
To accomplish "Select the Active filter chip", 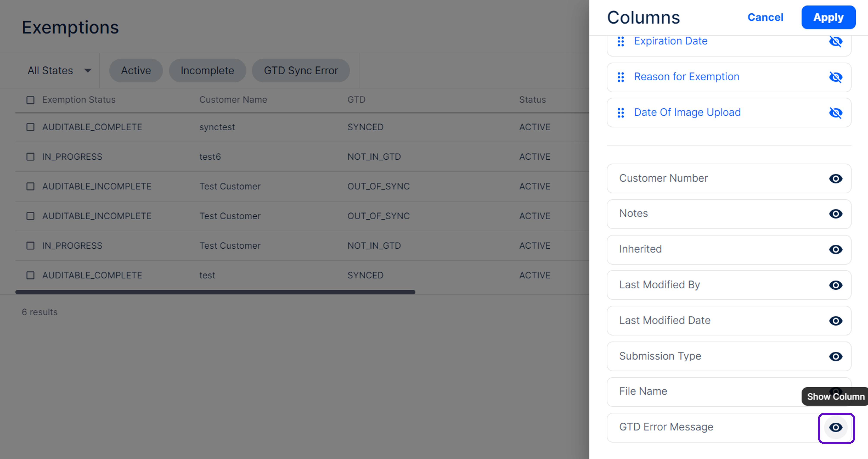I will [x=136, y=71].
